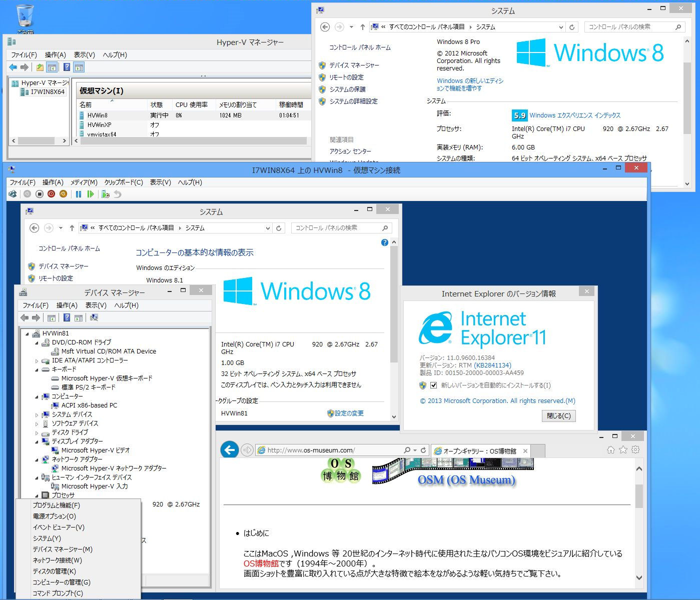Click Help icon in Hyper-V Manager toolbar
The width and height of the screenshot is (700, 600).
[67, 67]
